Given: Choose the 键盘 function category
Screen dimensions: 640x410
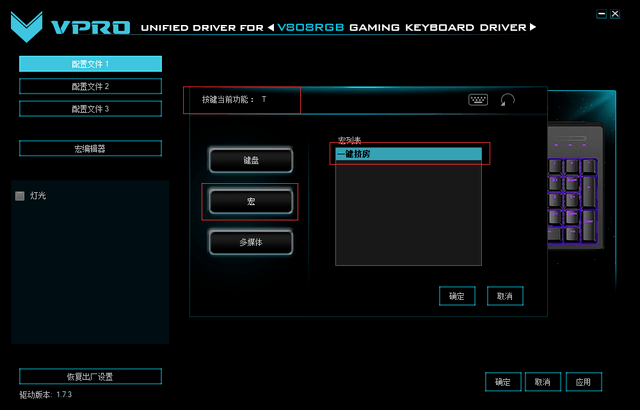Looking at the screenshot, I should point(250,160).
